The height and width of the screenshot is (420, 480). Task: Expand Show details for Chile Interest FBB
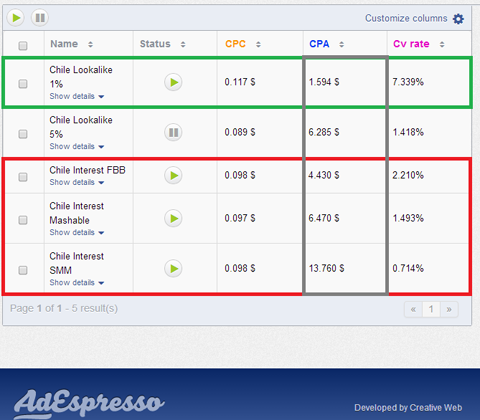[77, 182]
